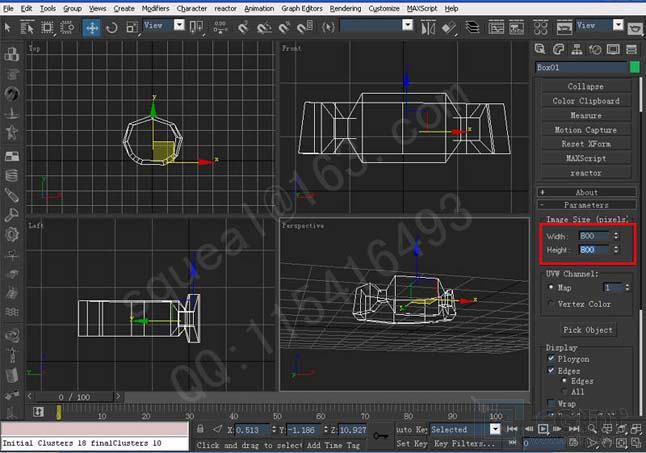646x453 pixels.
Task: Click the Play Animation button
Action: pos(543,429)
